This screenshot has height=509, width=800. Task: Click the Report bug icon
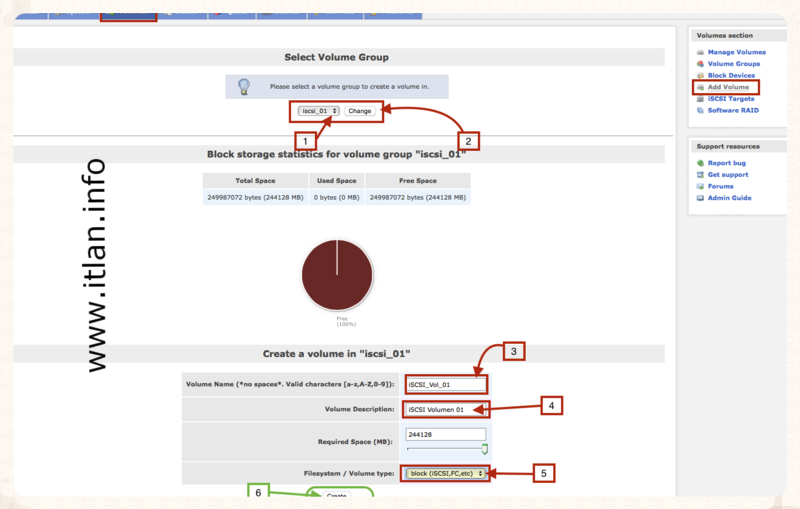point(699,163)
